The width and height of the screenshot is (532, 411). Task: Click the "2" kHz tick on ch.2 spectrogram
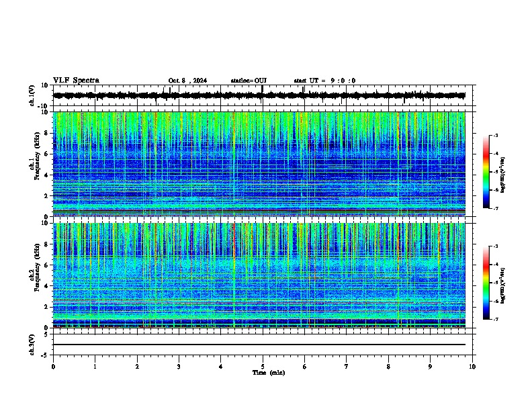[x=47, y=307]
